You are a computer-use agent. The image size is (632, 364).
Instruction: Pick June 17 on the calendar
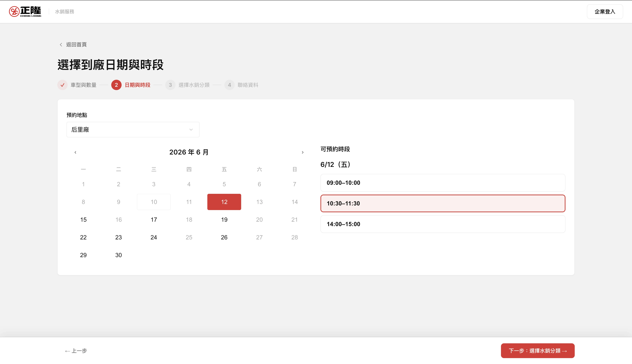[x=154, y=220]
